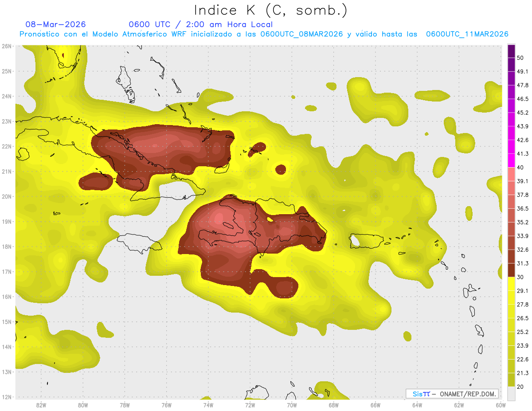
Task: Click the colorbar value 29.1
Action: 522,291
